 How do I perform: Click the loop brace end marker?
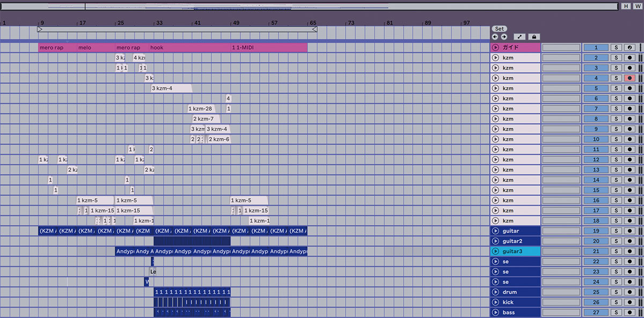(x=314, y=29)
